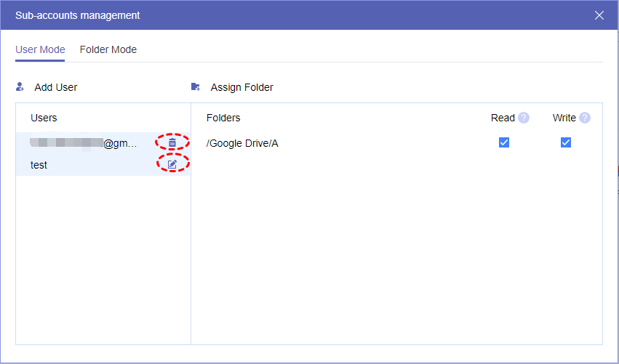Click the Add User text button
The height and width of the screenshot is (364, 619).
(56, 87)
